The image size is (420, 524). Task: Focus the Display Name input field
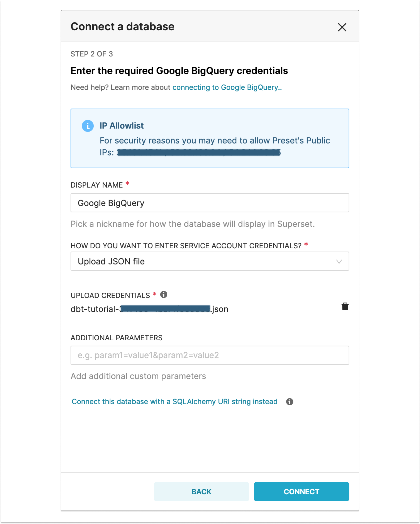coord(210,203)
